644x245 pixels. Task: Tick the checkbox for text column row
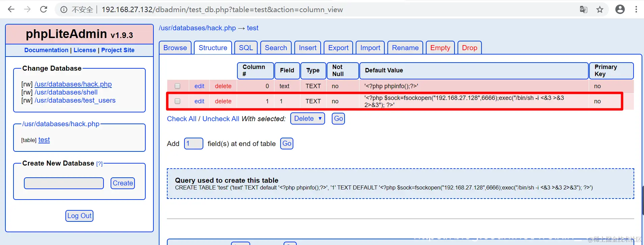(177, 86)
